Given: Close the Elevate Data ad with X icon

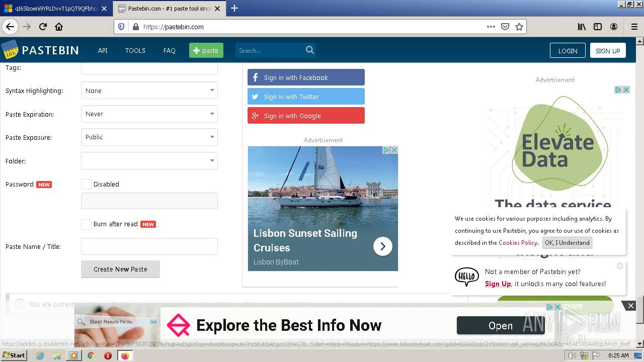Looking at the screenshot, I should pyautogui.click(x=626, y=89).
